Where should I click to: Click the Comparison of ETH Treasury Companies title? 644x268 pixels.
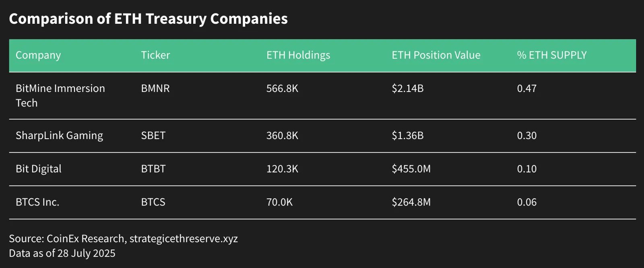tap(149, 19)
